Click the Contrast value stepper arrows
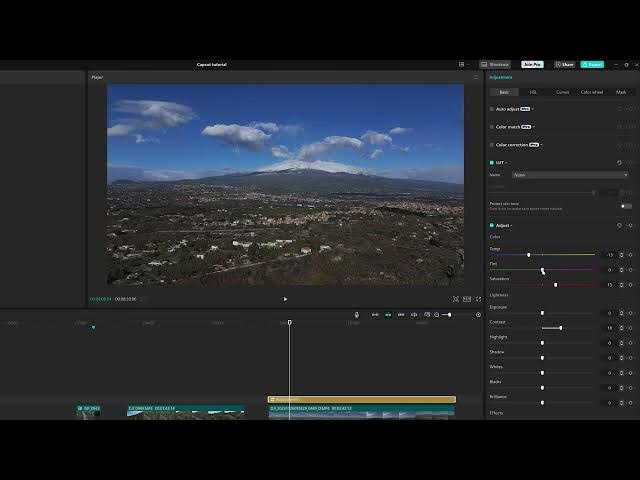The width and height of the screenshot is (640, 480). click(621, 328)
